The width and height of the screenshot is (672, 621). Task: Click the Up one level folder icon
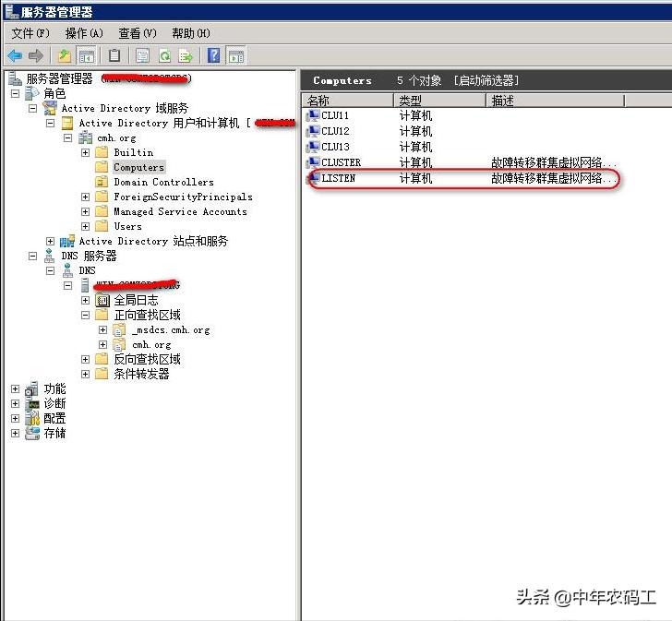coord(65,55)
